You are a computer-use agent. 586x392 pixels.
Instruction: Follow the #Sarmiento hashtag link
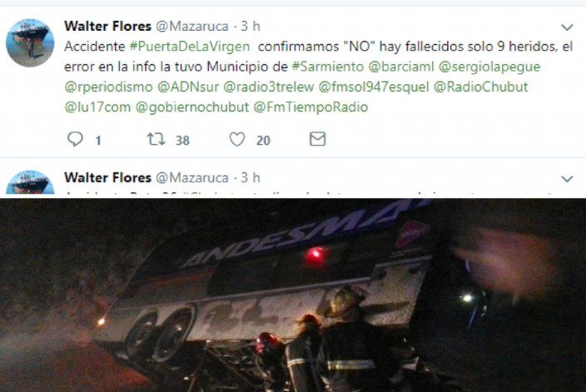327,67
